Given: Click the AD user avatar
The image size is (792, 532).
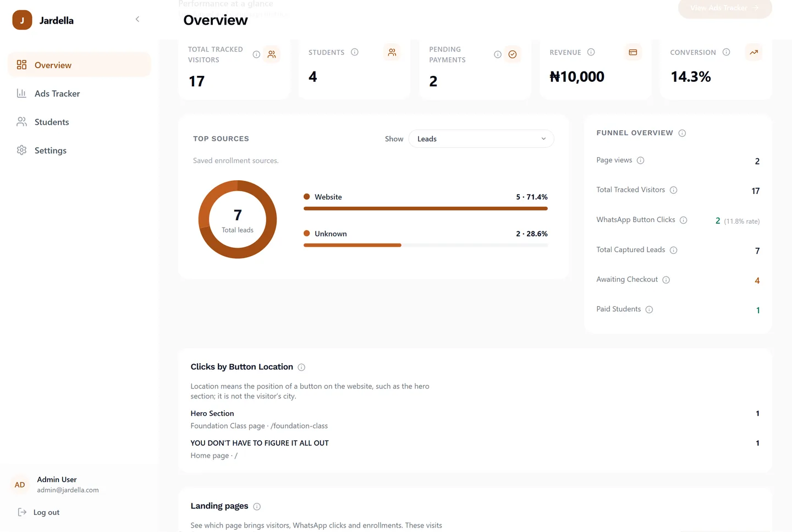Looking at the screenshot, I should 20,485.
